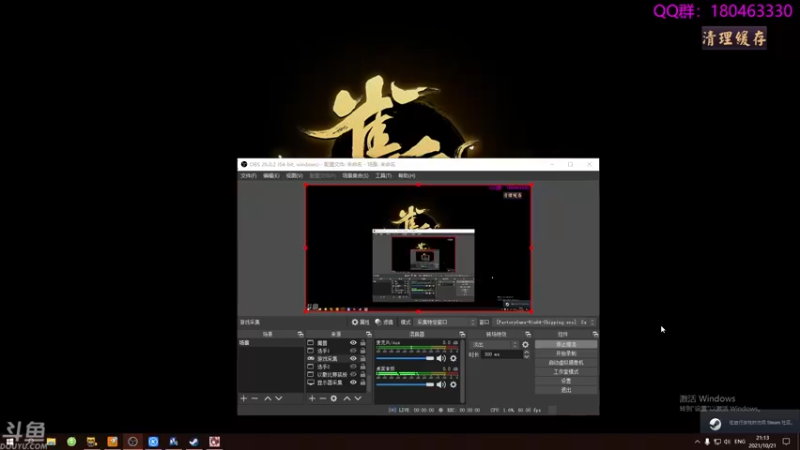The width and height of the screenshot is (800, 450).
Task: Select the 显示器采集 source row
Action: (337, 382)
